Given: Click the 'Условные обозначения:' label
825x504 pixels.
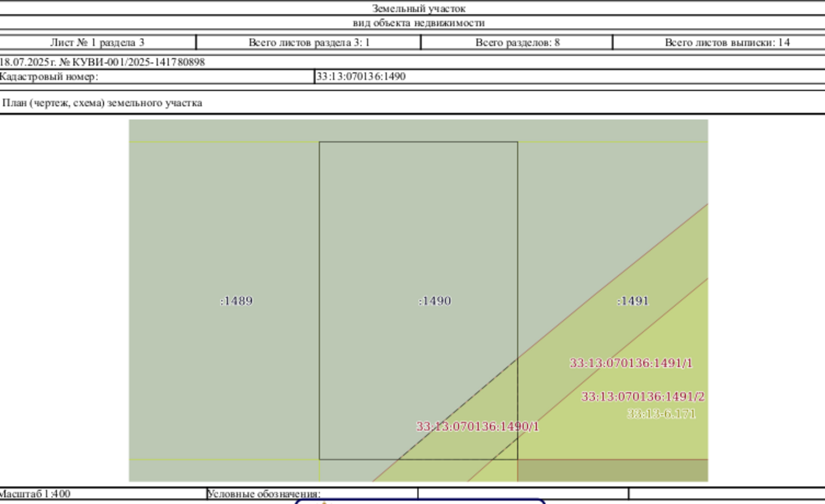Looking at the screenshot, I should coord(264,494).
